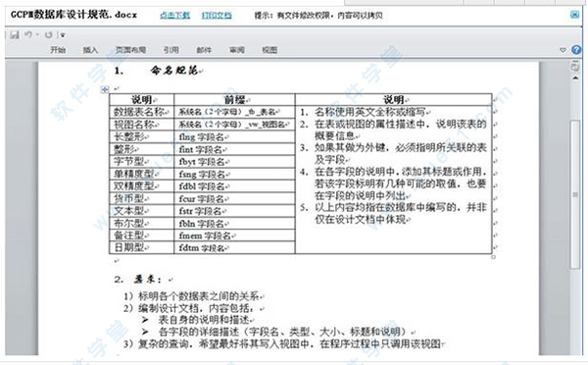Open the 审阅 ribbon tab
The height and width of the screenshot is (365, 588).
[237, 50]
